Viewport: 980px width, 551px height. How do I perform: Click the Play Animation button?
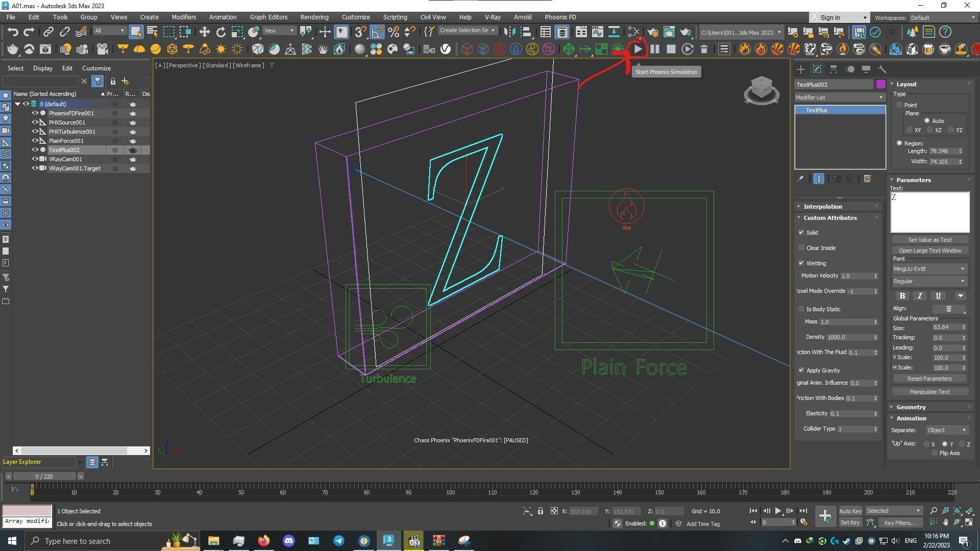click(778, 511)
